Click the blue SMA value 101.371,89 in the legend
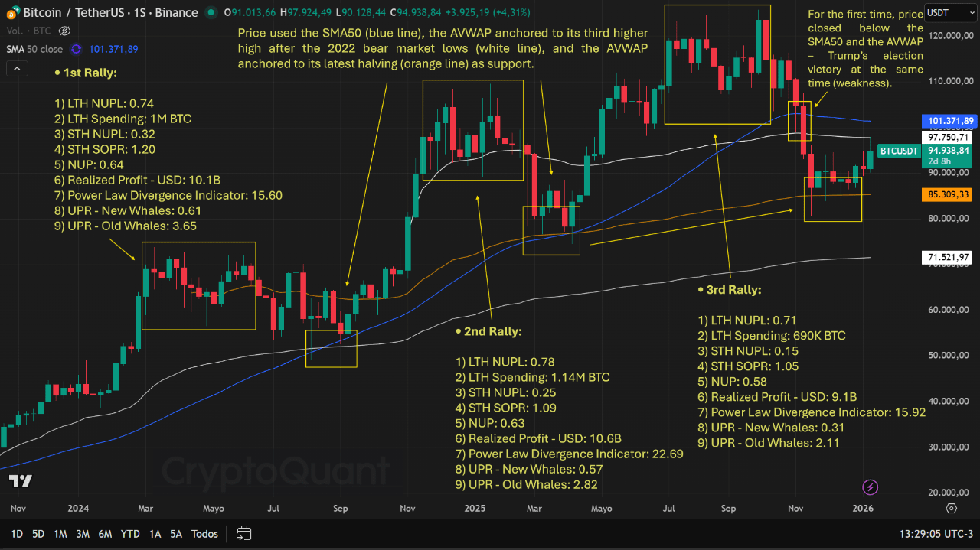The height and width of the screenshot is (550, 980). pyautogui.click(x=113, y=49)
